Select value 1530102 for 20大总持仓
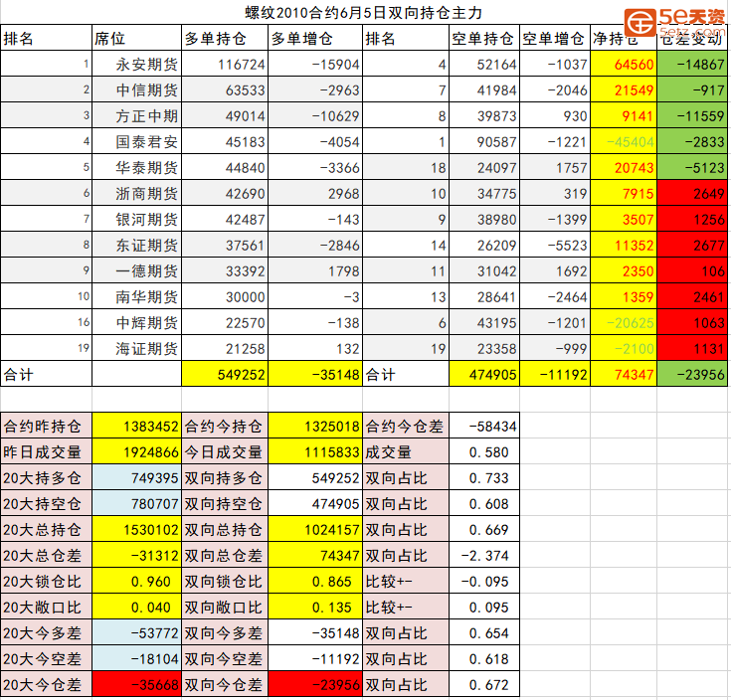Viewport: 731px width, 700px height. coord(136,529)
